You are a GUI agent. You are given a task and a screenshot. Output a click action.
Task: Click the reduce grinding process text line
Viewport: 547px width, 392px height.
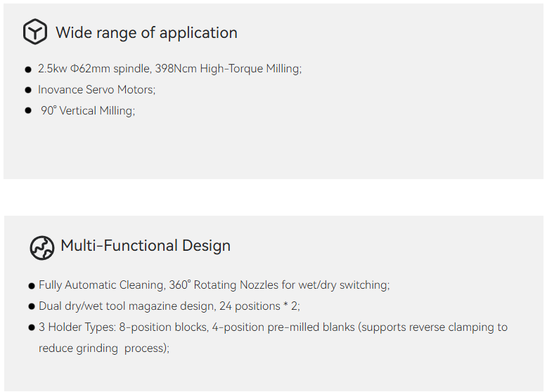click(x=103, y=348)
